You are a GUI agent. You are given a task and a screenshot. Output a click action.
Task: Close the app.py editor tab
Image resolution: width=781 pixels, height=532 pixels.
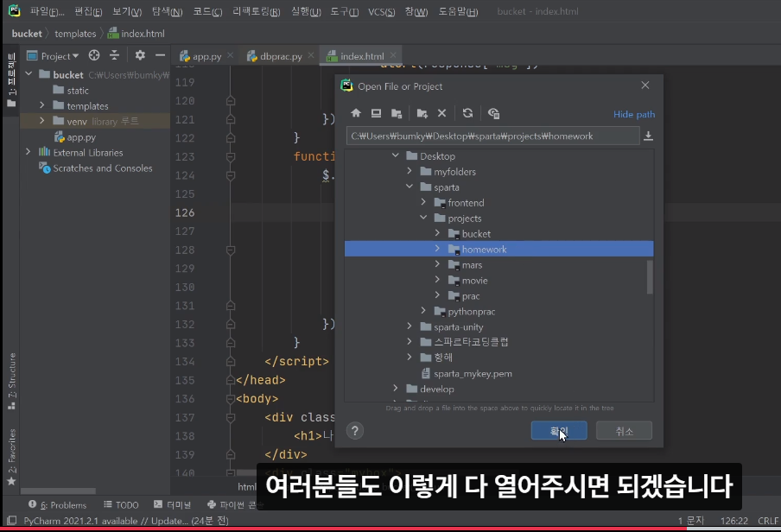click(230, 55)
